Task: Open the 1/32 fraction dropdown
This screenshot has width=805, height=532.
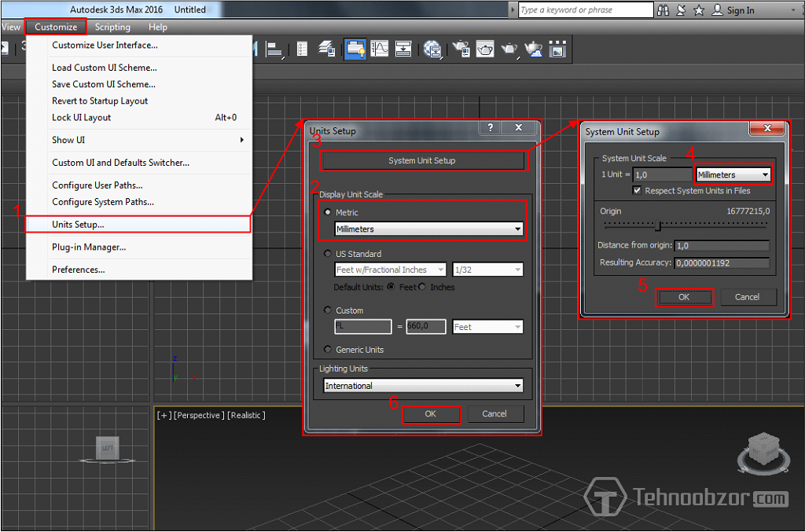Action: tap(487, 270)
